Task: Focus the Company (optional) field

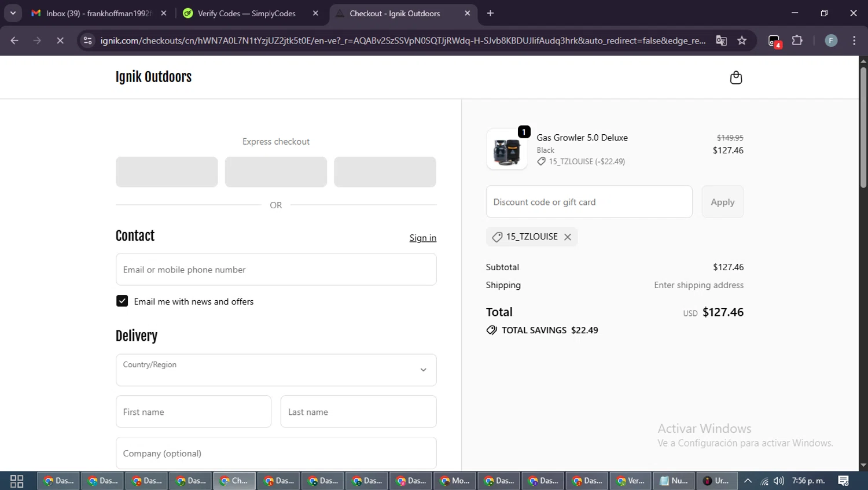Action: tap(276, 453)
